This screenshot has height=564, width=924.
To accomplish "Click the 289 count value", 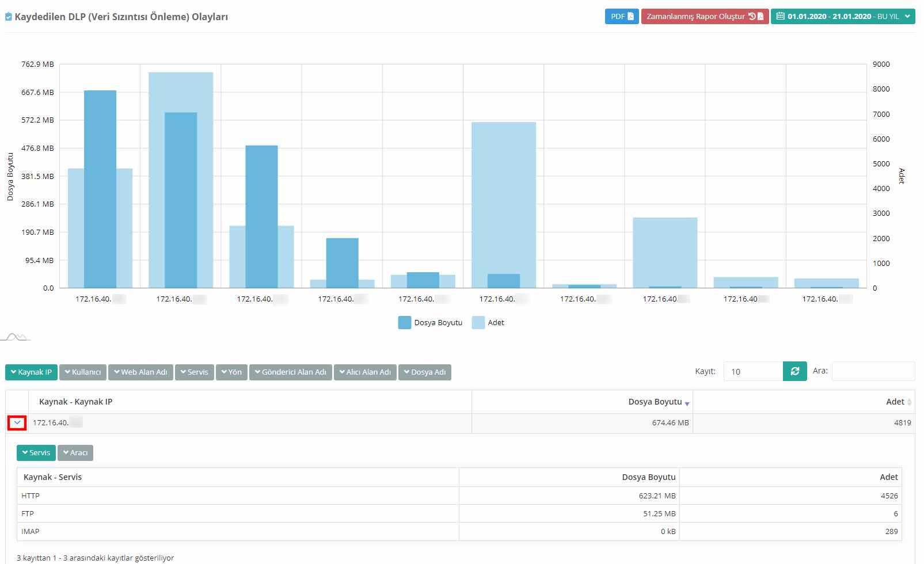I will tap(892, 531).
